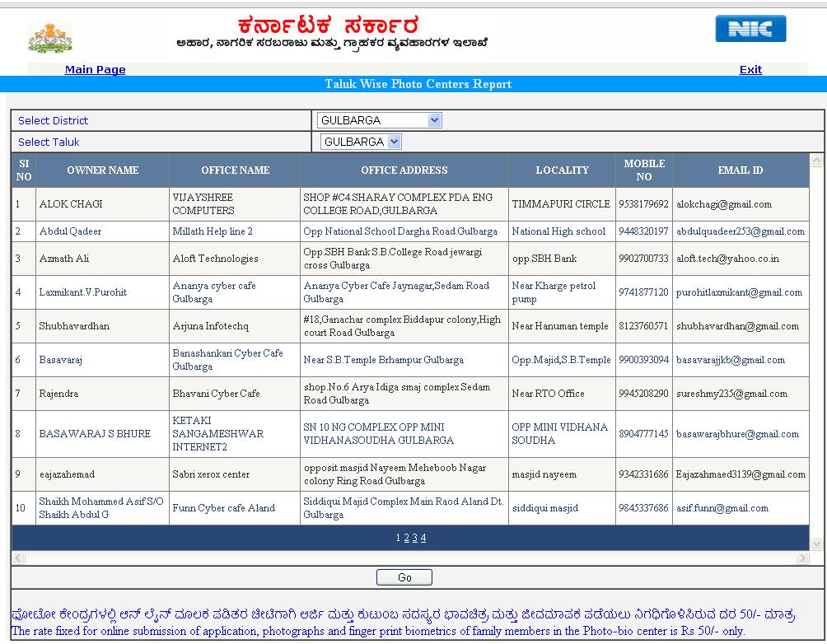Click the office name Sabri xerox center
Viewport: 827px width, 644px height.
pos(211,474)
